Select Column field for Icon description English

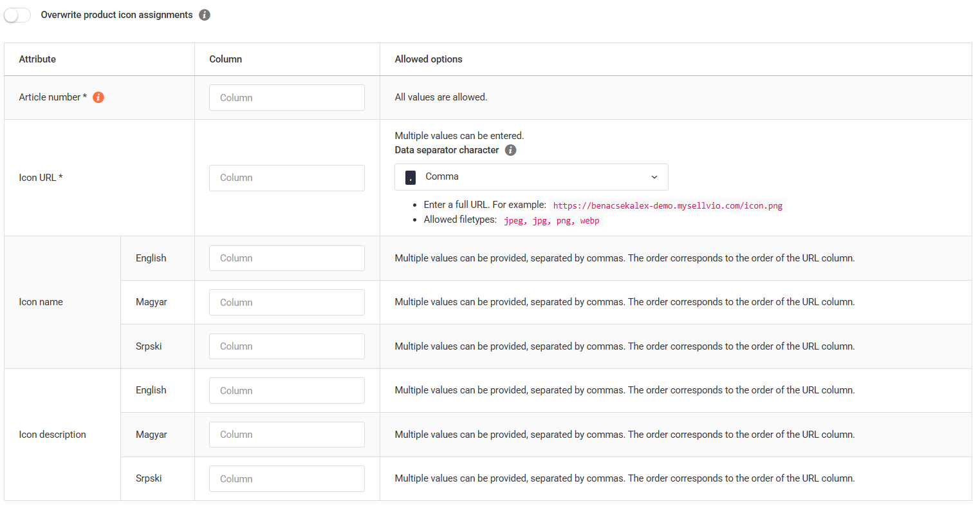point(287,390)
